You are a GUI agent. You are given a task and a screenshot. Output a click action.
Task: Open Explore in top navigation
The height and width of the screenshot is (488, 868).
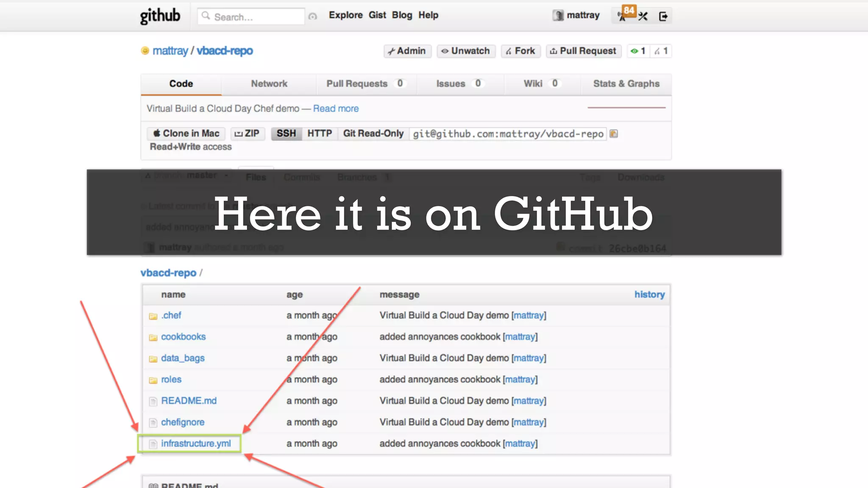[346, 15]
